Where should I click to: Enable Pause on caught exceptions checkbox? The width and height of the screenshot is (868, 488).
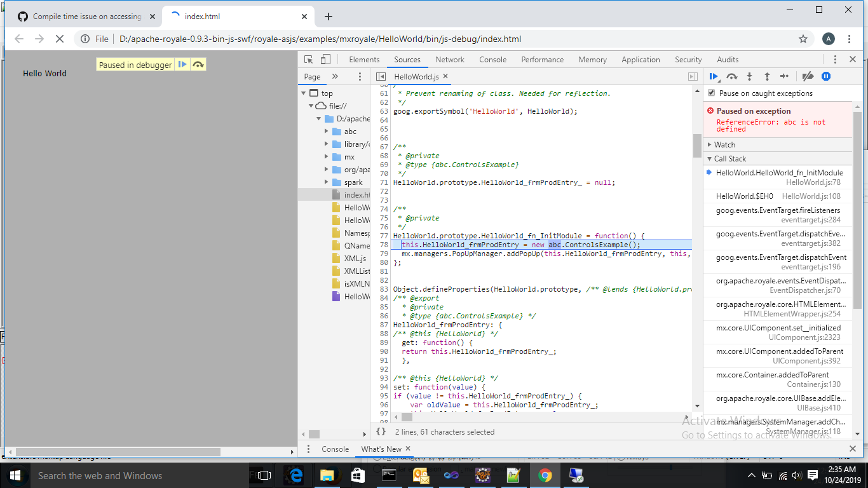tap(712, 93)
